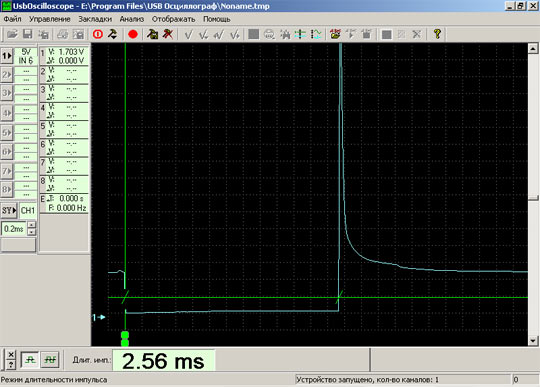Click the hammer settings icon next to record
This screenshot has height=387, width=540.
[x=152, y=34]
